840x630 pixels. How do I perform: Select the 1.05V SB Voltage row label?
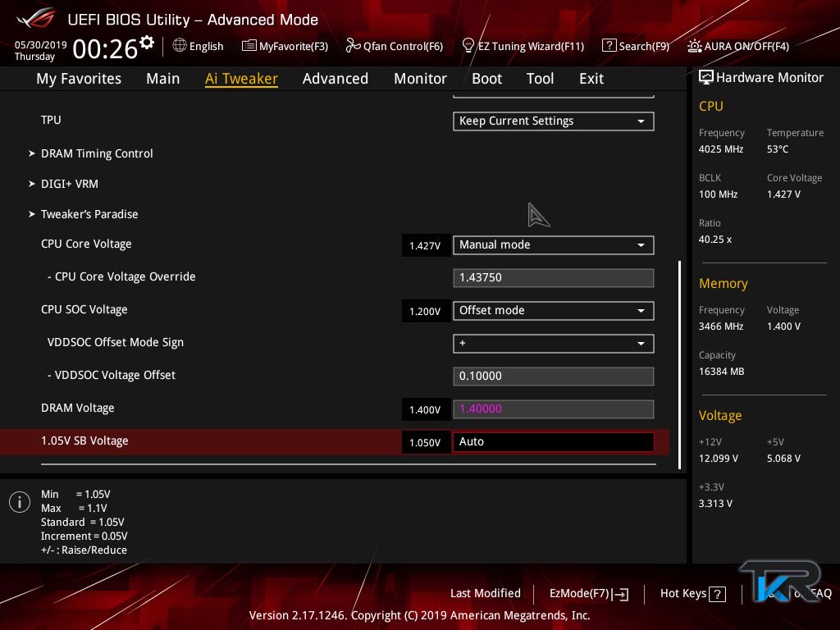(x=84, y=441)
